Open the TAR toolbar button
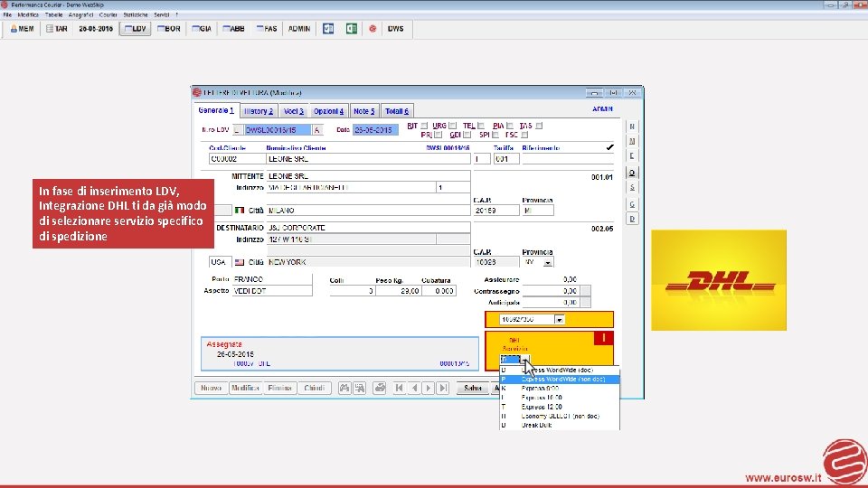 (x=57, y=29)
